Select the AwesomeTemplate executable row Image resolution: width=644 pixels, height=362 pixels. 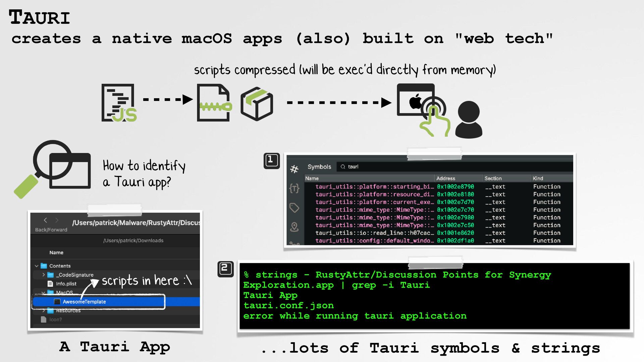click(x=116, y=302)
